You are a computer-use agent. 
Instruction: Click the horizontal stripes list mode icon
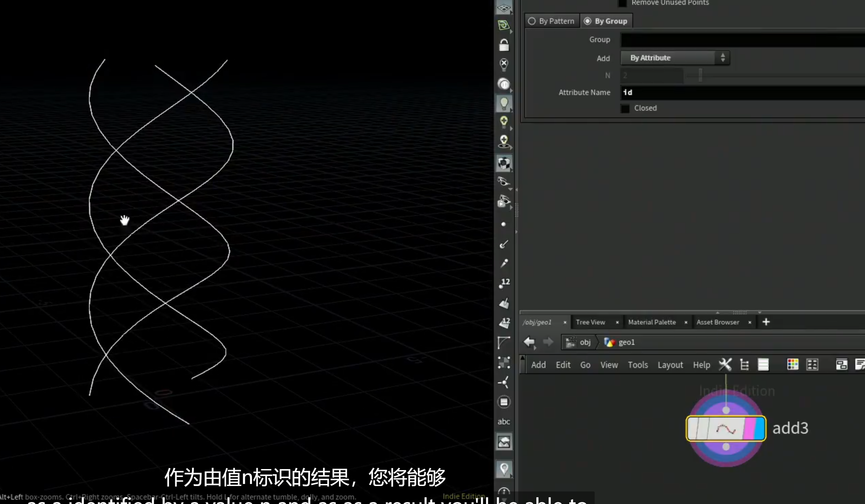point(763,365)
